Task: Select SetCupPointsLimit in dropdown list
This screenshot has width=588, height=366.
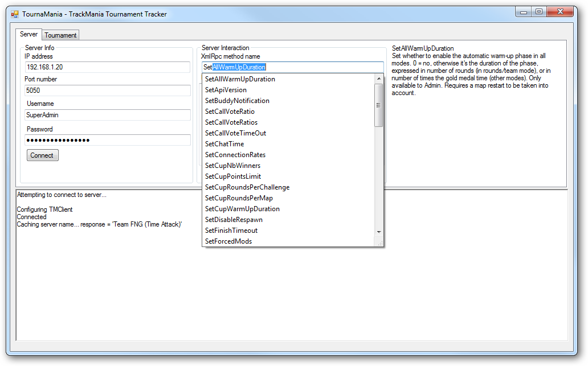Action: coord(233,176)
